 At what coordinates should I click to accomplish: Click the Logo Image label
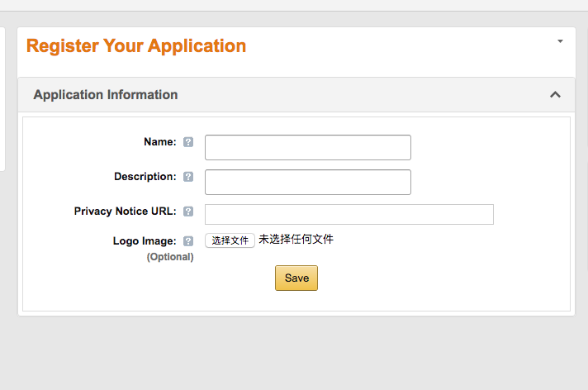tap(145, 241)
